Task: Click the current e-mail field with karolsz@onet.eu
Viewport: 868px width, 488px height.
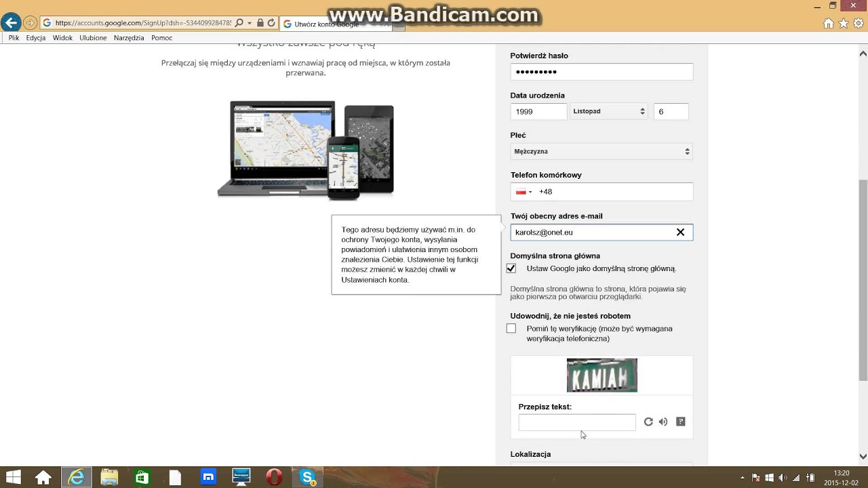Action: pos(601,232)
